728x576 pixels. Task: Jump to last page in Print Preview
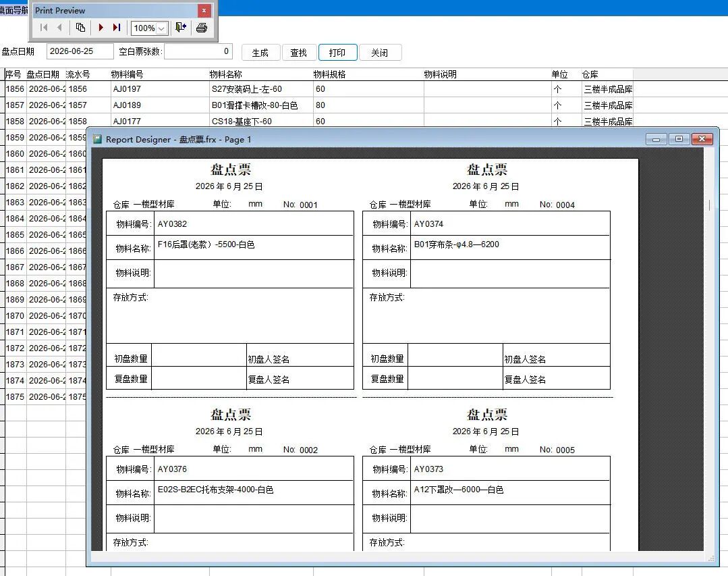pos(117,28)
